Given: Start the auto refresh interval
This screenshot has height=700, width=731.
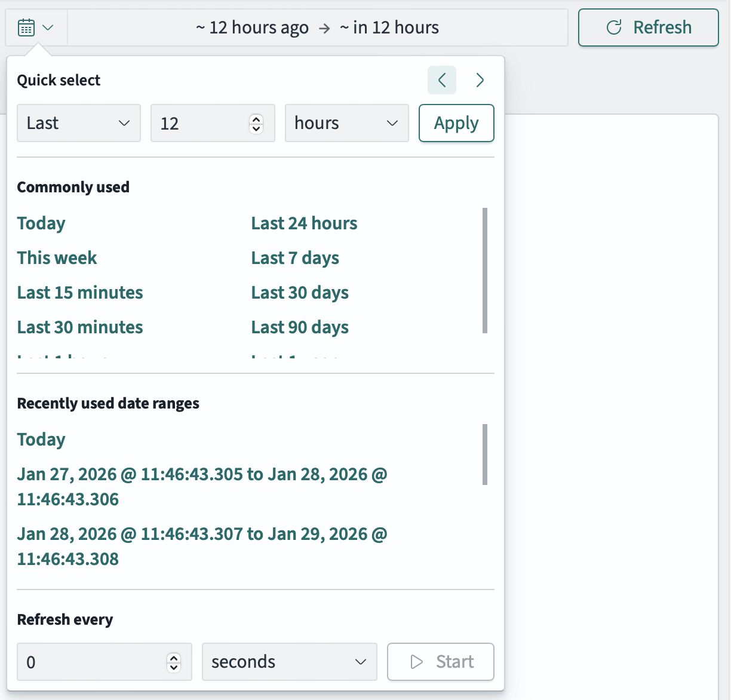Looking at the screenshot, I should coord(441,662).
